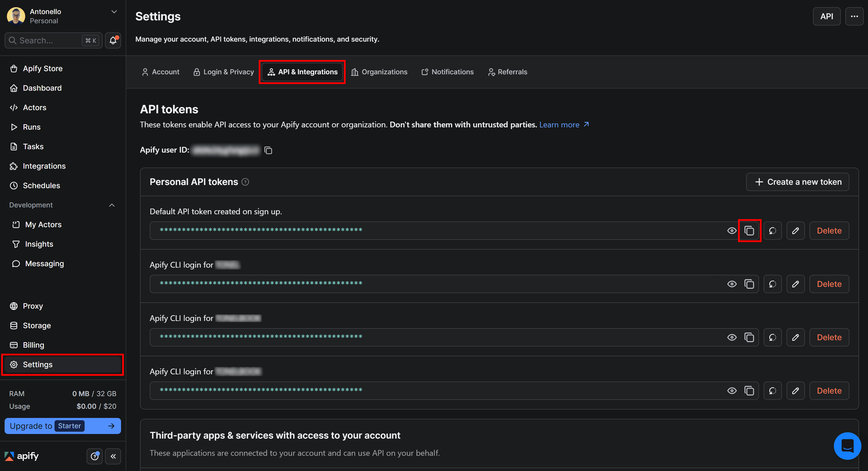Click the apify logo
The width and height of the screenshot is (868, 471).
click(x=22, y=456)
